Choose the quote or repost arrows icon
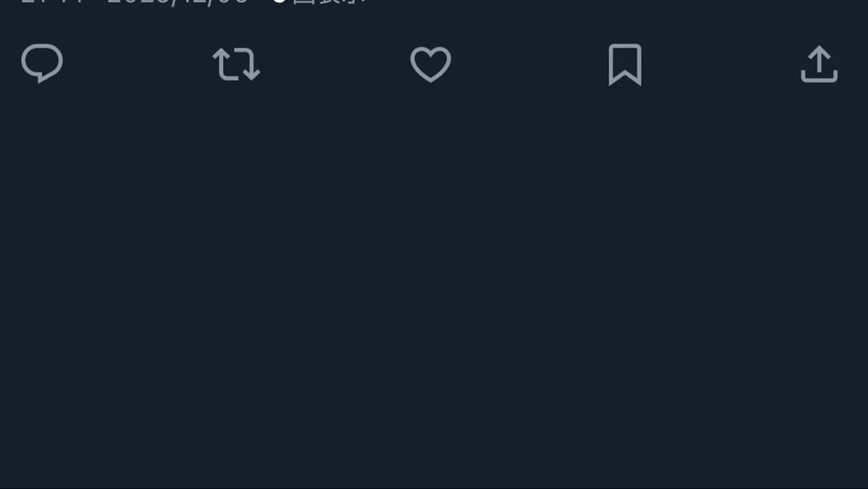Viewport: 868px width, 489px height. coord(236,64)
